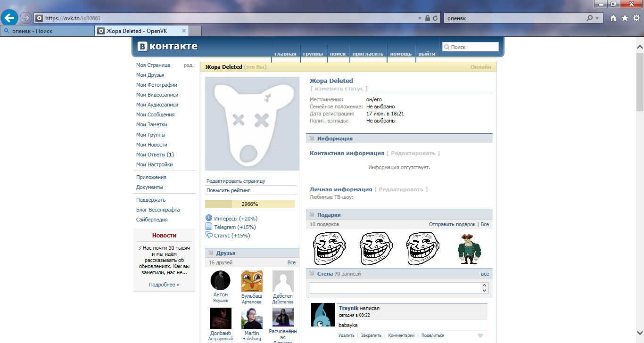Click Отправить подарок link
The height and width of the screenshot is (343, 644).
click(x=452, y=224)
